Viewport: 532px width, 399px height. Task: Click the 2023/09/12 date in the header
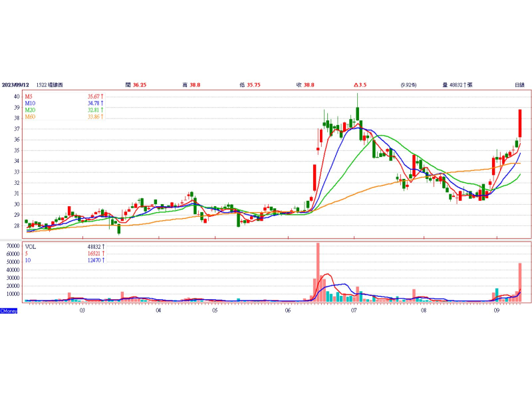click(x=15, y=85)
